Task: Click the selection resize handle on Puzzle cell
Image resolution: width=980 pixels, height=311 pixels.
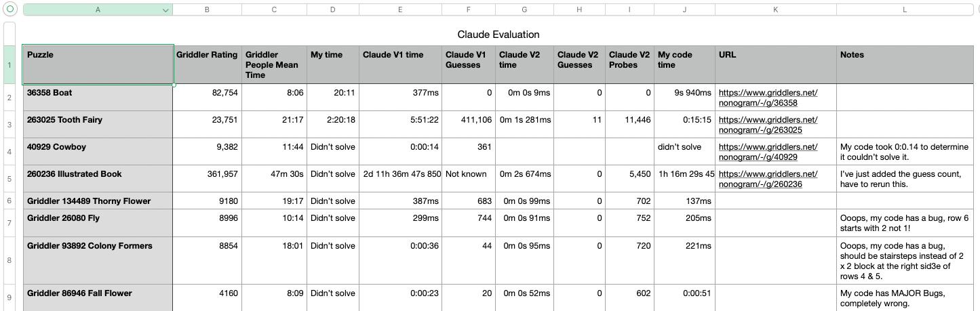Action: [x=174, y=85]
